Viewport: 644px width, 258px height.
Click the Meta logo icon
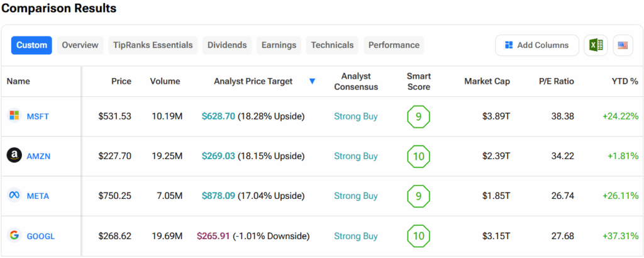pos(14,196)
